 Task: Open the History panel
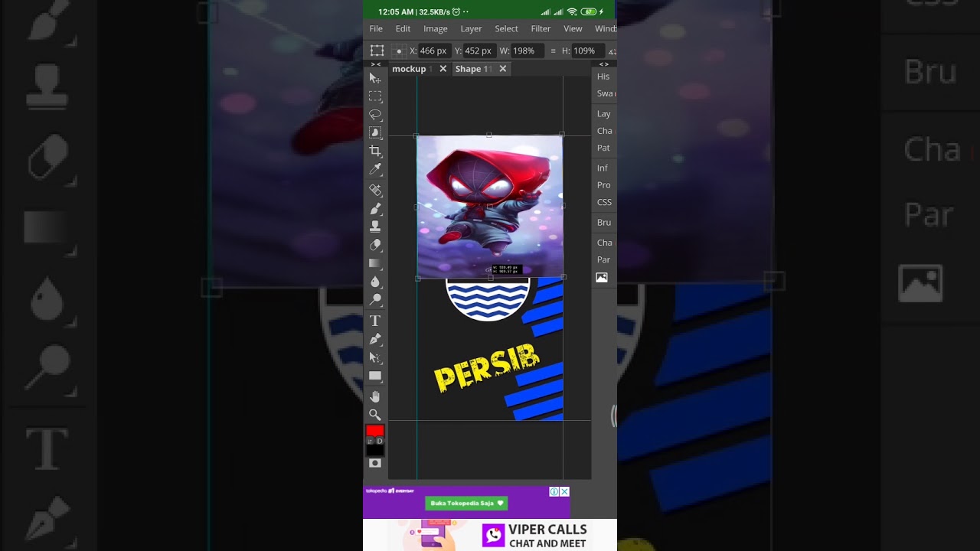603,77
